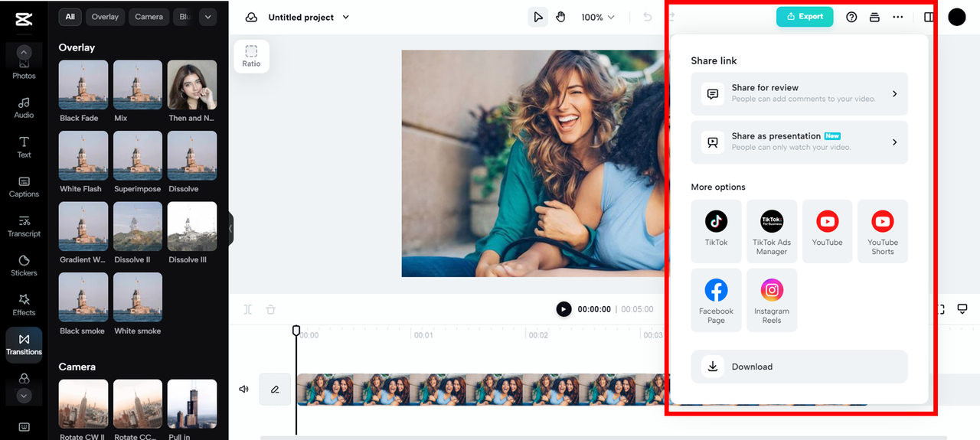The image size is (980, 440).
Task: Open the Photos panel in the sidebar
Action: tap(24, 70)
